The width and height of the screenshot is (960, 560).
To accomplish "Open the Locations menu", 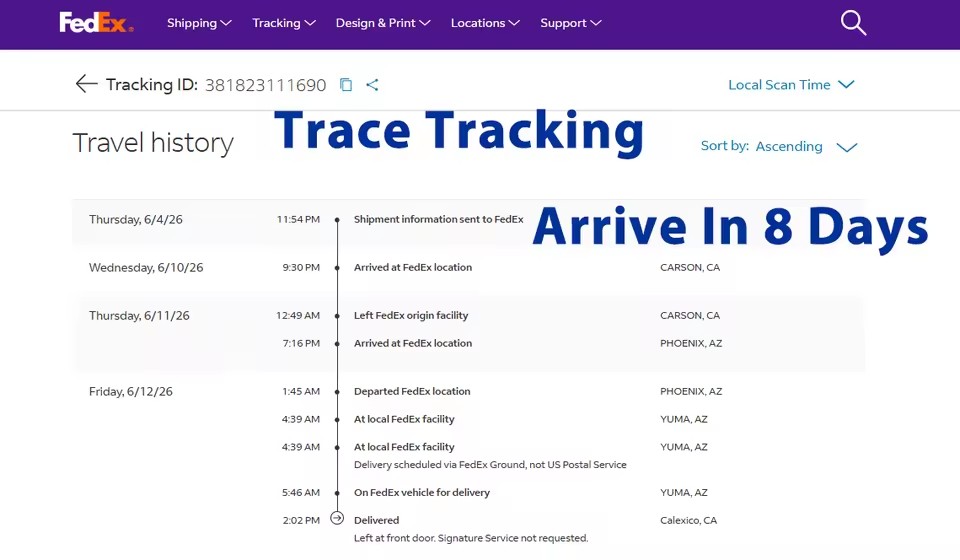I will (x=485, y=23).
